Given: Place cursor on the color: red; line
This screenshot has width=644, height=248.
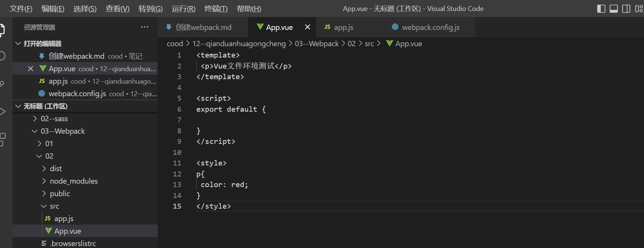Looking at the screenshot, I should tap(224, 184).
